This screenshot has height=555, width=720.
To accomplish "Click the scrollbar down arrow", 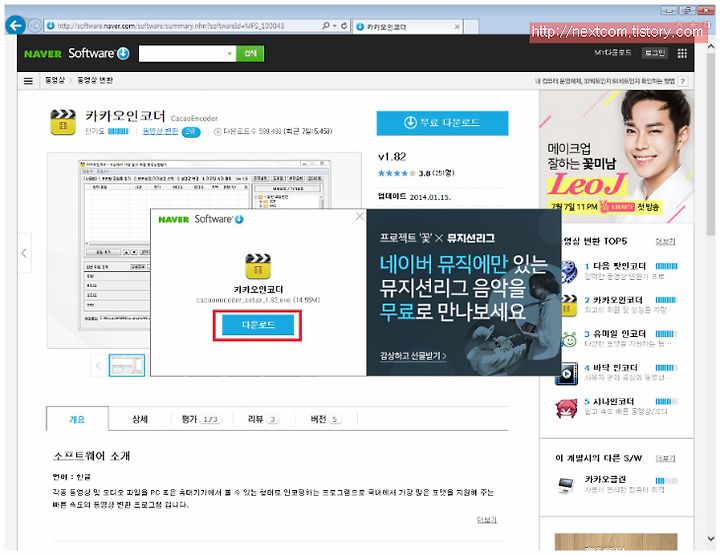I will (710, 539).
